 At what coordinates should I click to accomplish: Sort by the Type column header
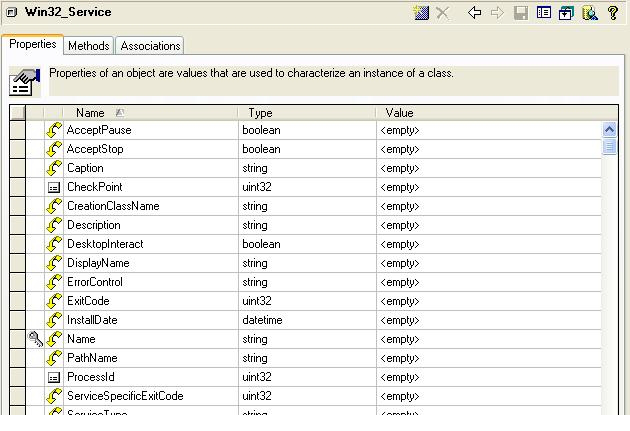307,113
